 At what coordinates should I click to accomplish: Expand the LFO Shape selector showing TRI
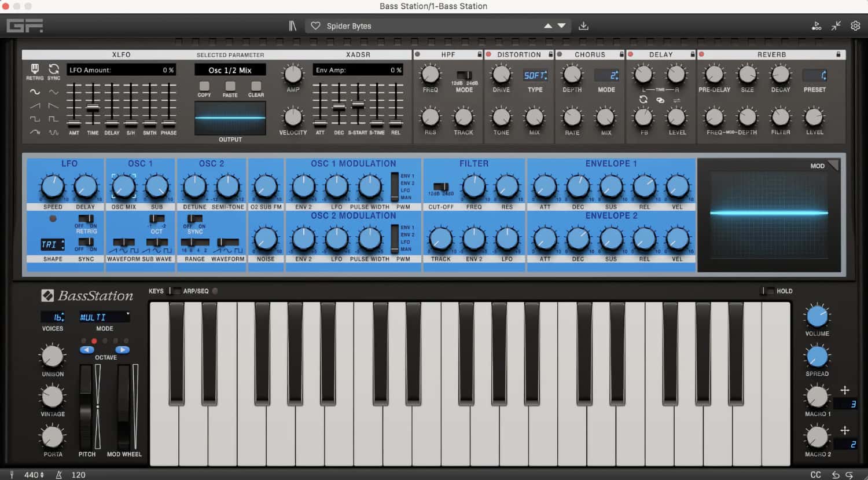point(52,244)
